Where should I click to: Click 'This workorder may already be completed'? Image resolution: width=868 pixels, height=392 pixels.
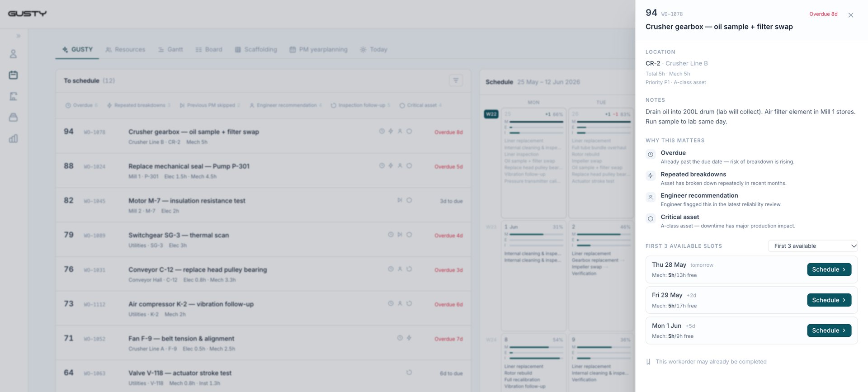point(711,362)
